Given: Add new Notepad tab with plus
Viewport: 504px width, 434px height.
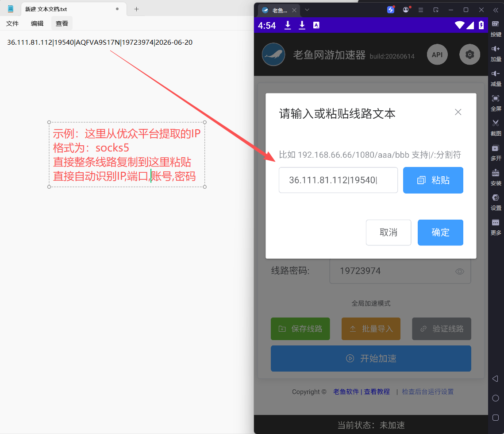Looking at the screenshot, I should pos(136,9).
